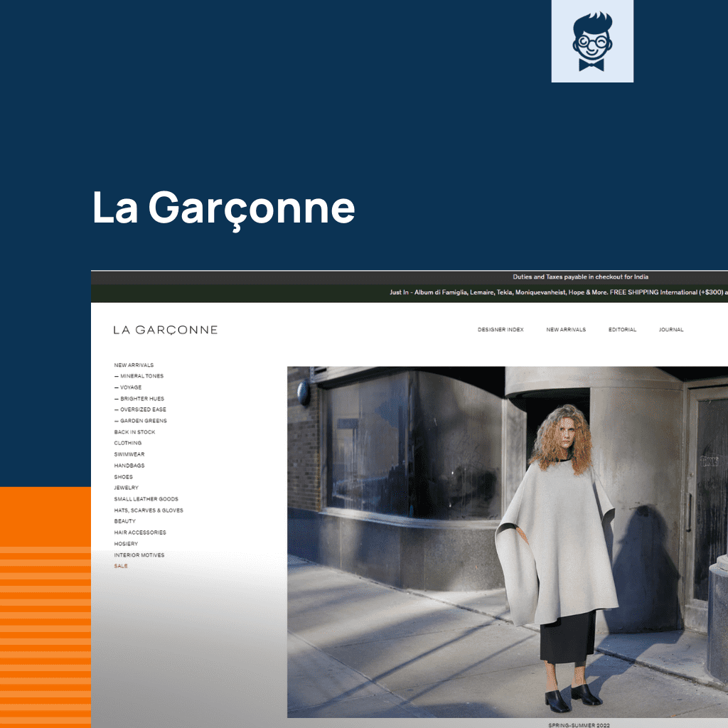The width and height of the screenshot is (728, 728).
Task: Browse the Jewelry category
Action: coord(127,488)
